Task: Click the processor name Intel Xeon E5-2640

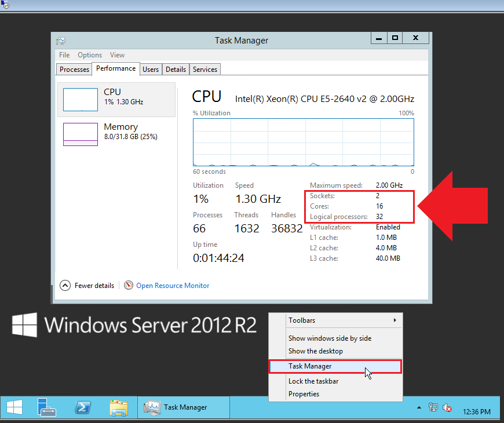Action: [324, 99]
